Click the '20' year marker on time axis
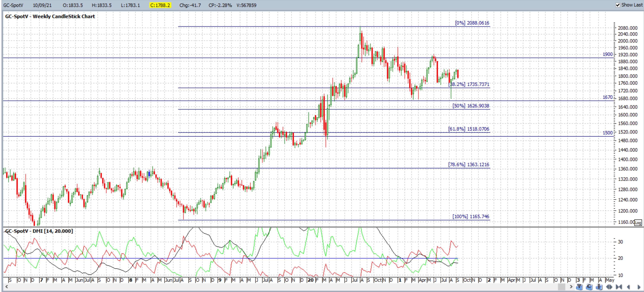Viewport: 644px width, 292px height. (310, 280)
